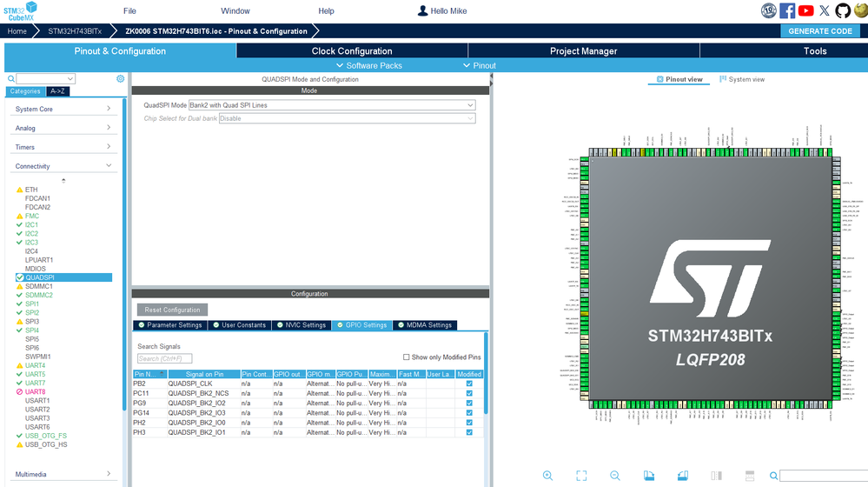The image size is (868, 487).
Task: Open the Facebook icon link
Action: tap(787, 10)
